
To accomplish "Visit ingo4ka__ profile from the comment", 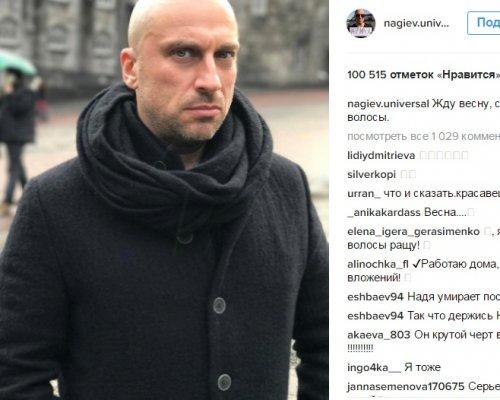I will pyautogui.click(x=374, y=368).
